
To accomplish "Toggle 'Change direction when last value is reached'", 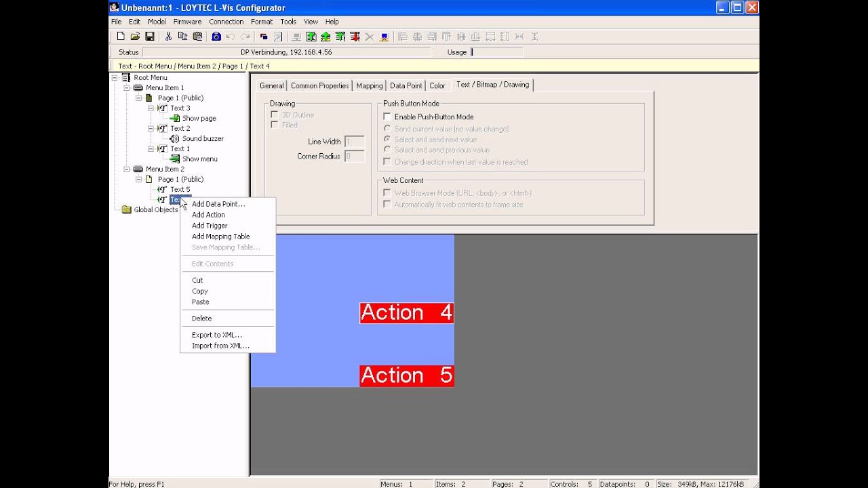I will pos(387,162).
